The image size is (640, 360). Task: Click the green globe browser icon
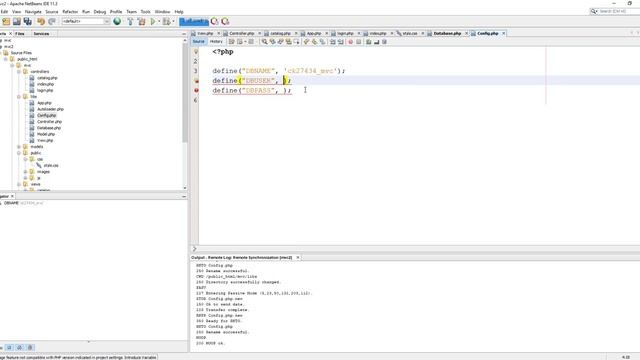coord(117,21)
